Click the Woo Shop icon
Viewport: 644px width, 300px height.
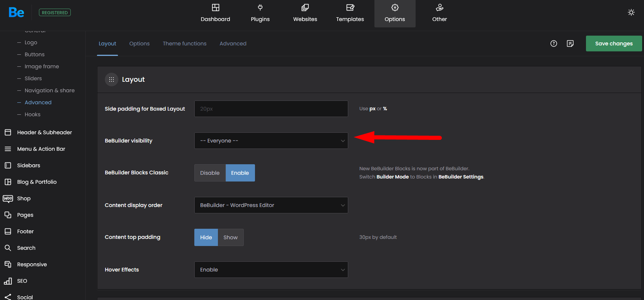pos(8,198)
